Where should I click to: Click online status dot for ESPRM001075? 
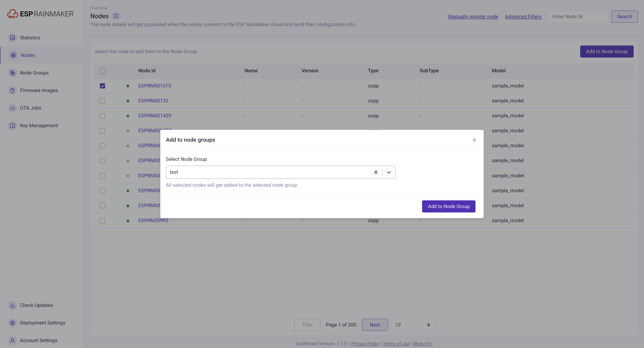click(x=128, y=86)
